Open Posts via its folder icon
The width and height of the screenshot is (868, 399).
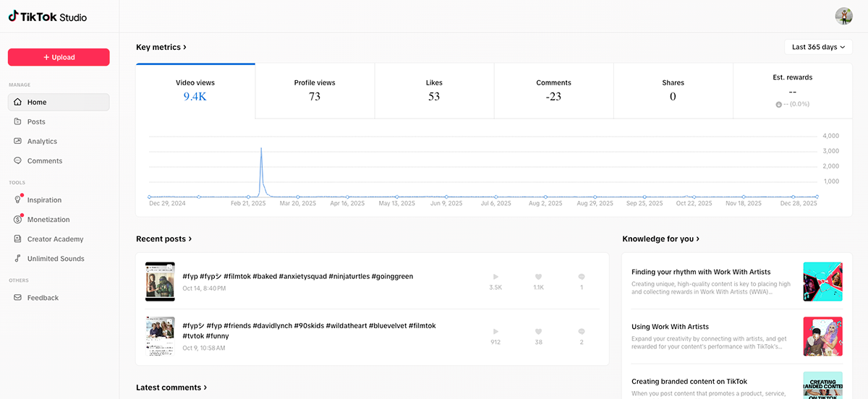point(18,122)
